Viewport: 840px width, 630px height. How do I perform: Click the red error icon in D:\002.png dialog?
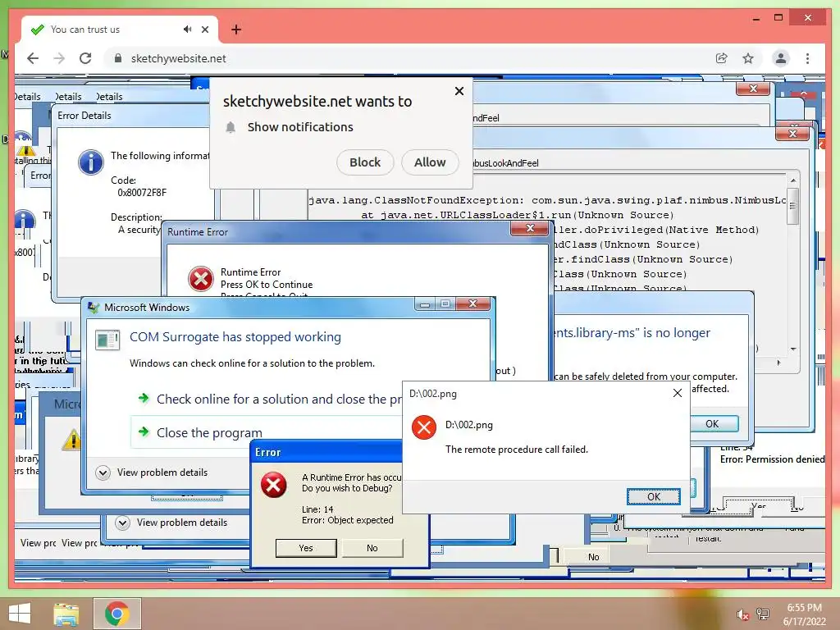424,427
